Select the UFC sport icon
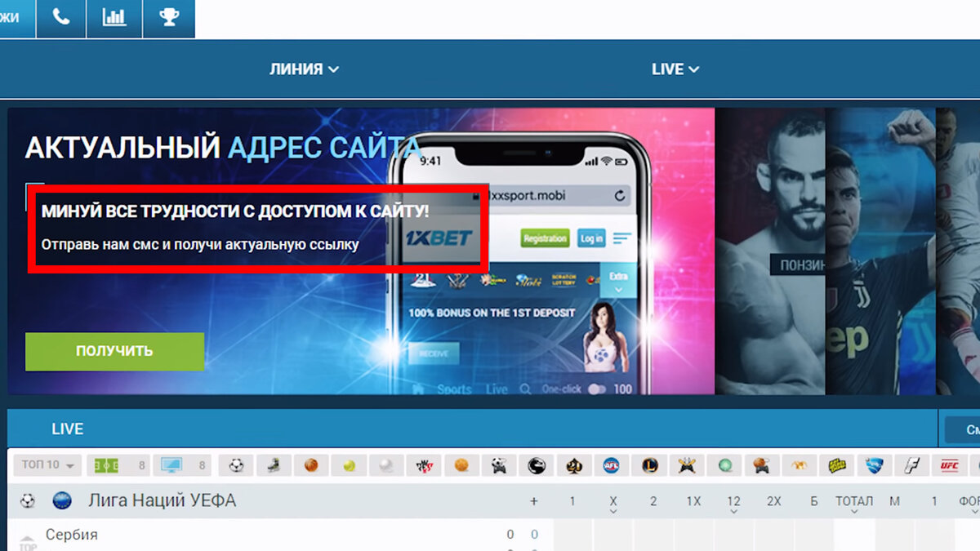Viewport: 980px width, 551px height. (949, 464)
